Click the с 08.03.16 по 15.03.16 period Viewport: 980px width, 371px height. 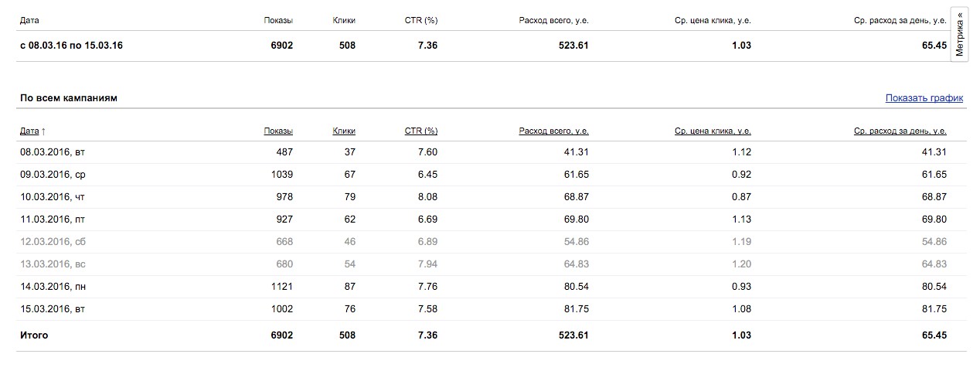coord(71,46)
